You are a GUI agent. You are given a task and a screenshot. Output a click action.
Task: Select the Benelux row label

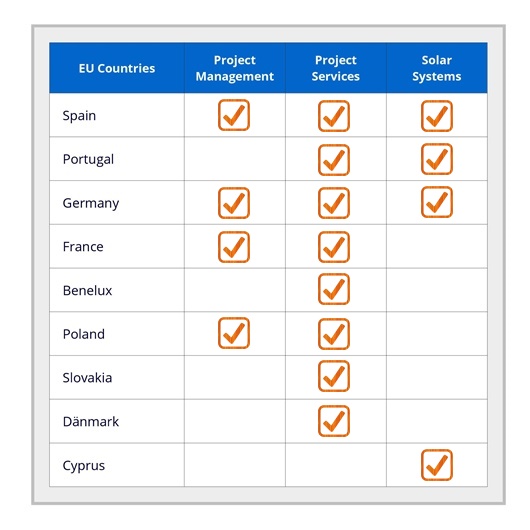(87, 290)
